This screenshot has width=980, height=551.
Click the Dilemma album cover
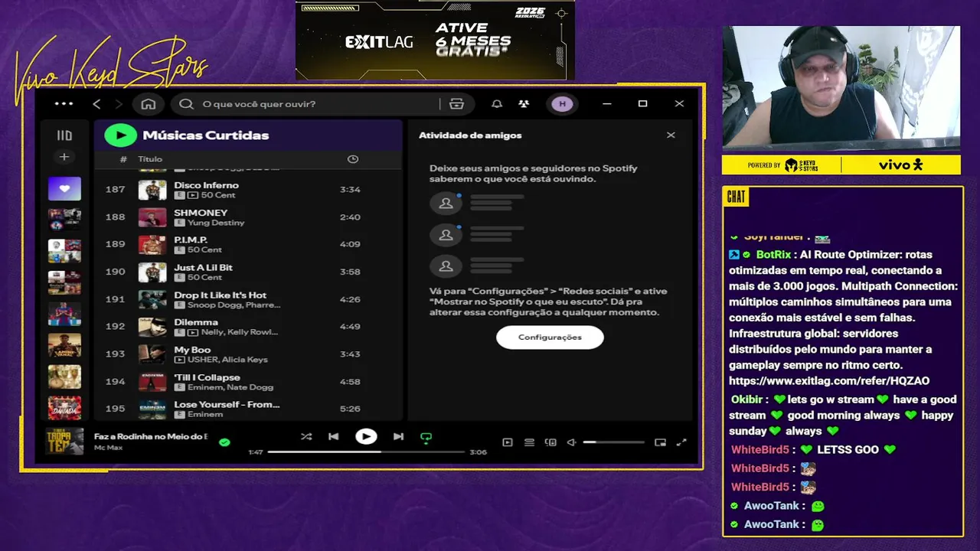tap(152, 327)
